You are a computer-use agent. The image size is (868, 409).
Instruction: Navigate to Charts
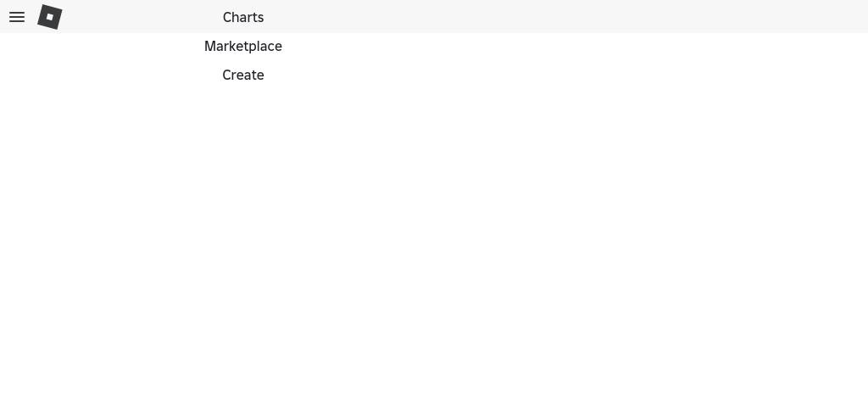[243, 17]
